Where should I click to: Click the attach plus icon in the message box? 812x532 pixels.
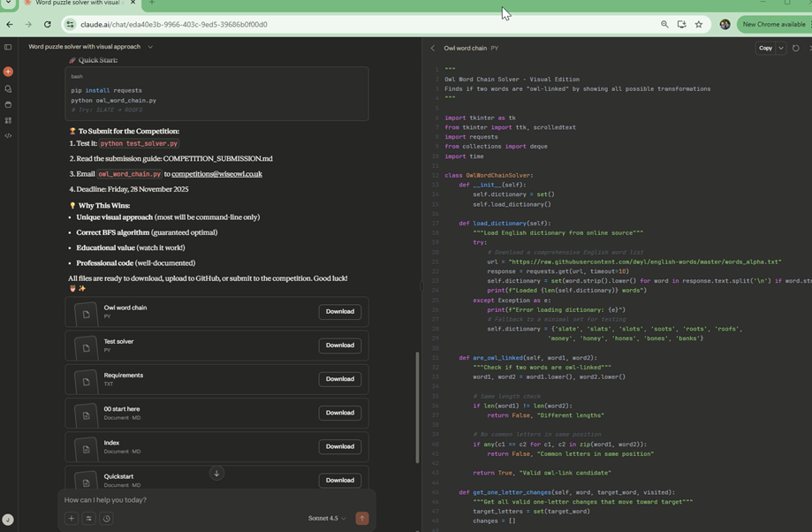coord(71,519)
